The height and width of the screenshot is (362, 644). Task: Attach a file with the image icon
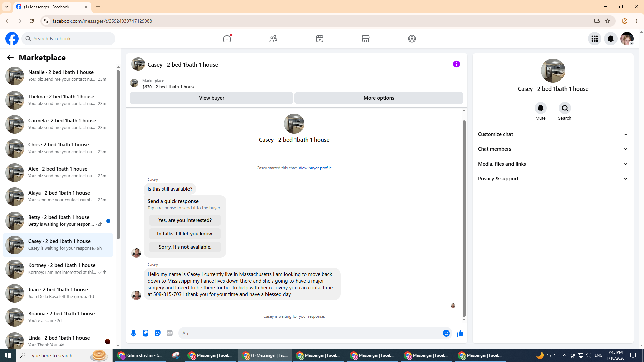tap(146, 333)
